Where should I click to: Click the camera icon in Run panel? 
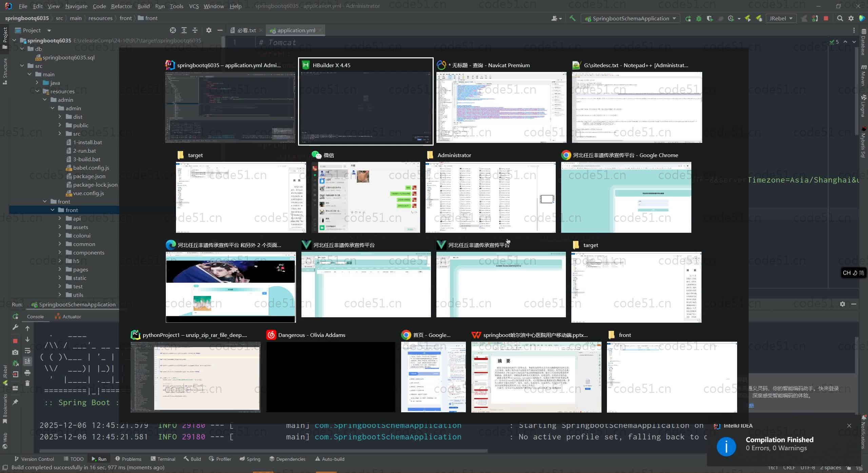pyautogui.click(x=15, y=352)
